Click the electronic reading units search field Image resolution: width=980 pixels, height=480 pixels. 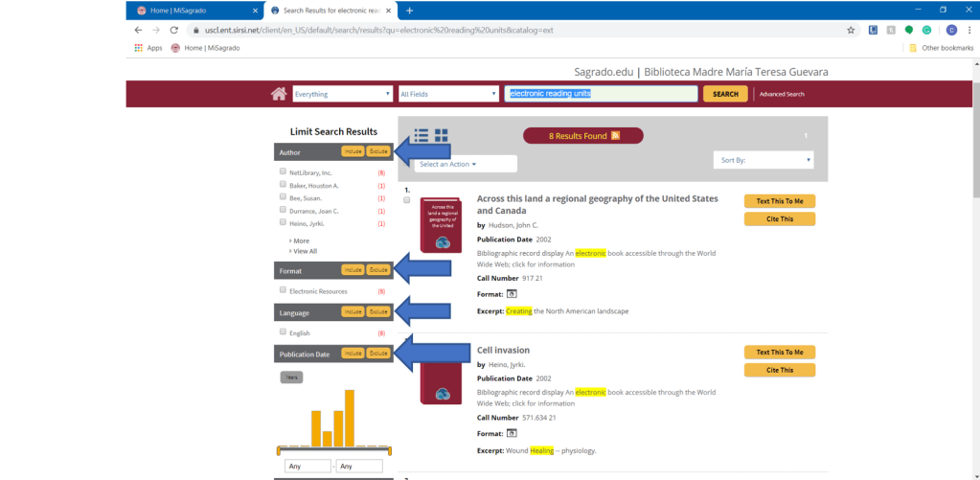600,94
